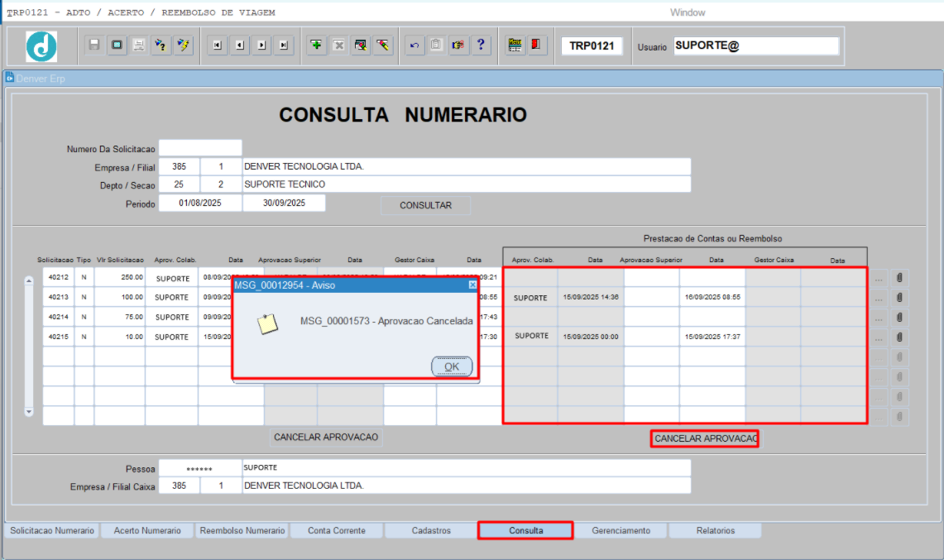Switch to the Solicitacao Numerario tab
This screenshot has width=944, height=560.
(x=51, y=530)
